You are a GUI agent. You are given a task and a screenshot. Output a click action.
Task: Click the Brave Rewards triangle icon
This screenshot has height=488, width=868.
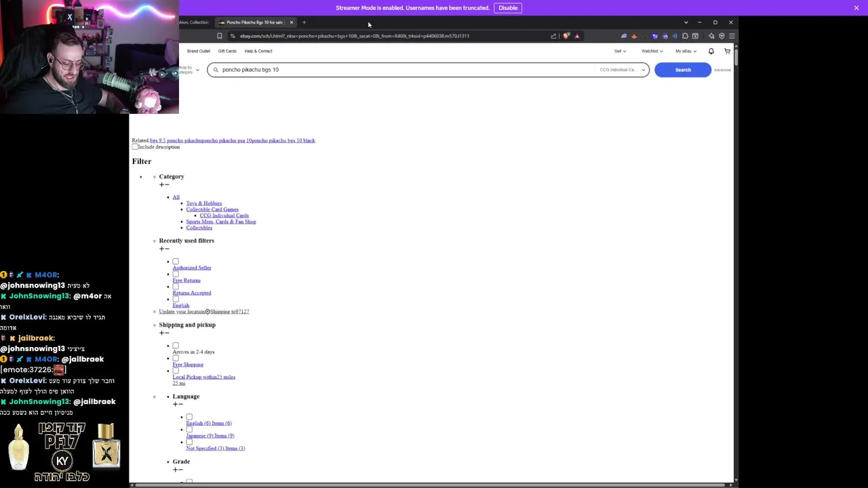(x=577, y=36)
